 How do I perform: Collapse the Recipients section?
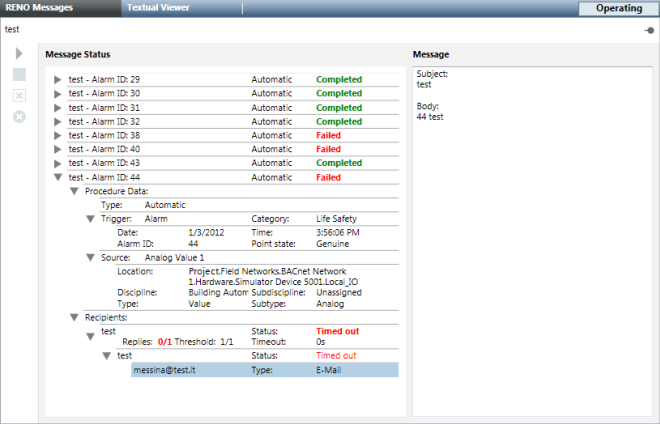[74, 317]
